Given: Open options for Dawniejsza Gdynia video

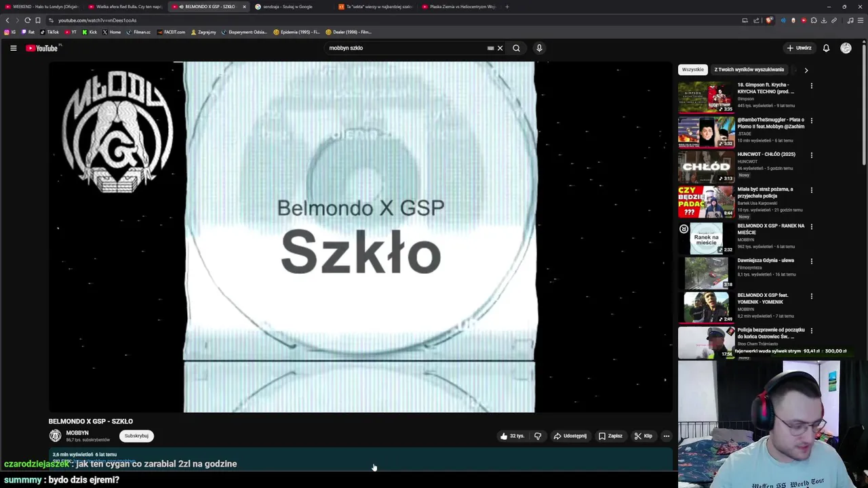Looking at the screenshot, I should click(x=811, y=261).
